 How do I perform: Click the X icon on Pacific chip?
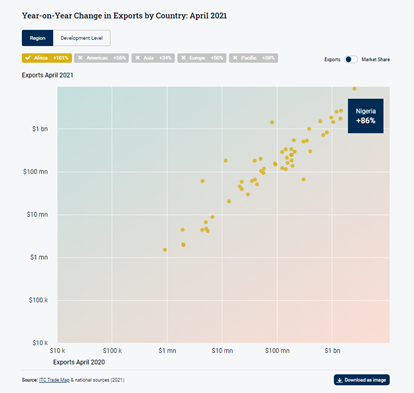tap(235, 58)
